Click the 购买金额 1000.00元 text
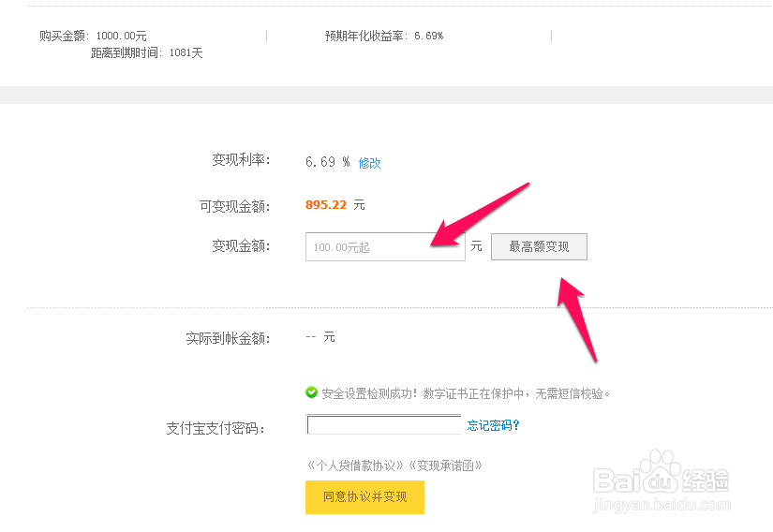 (93, 36)
